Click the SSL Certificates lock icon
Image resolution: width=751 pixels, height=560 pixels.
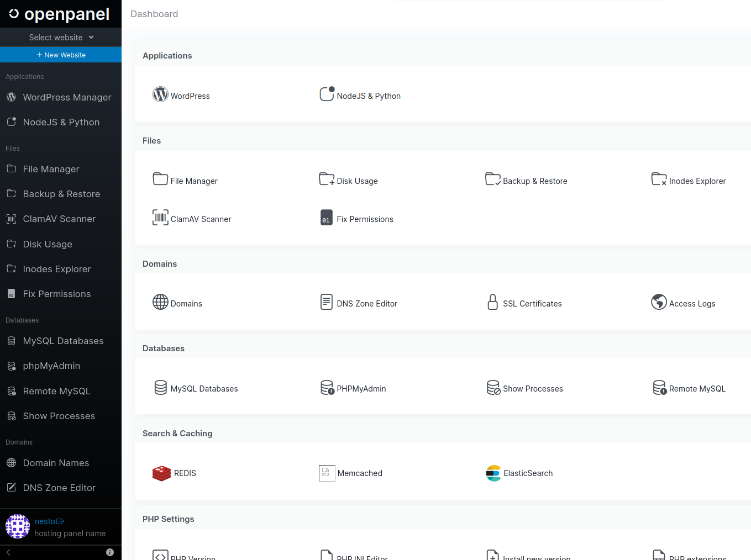click(493, 302)
